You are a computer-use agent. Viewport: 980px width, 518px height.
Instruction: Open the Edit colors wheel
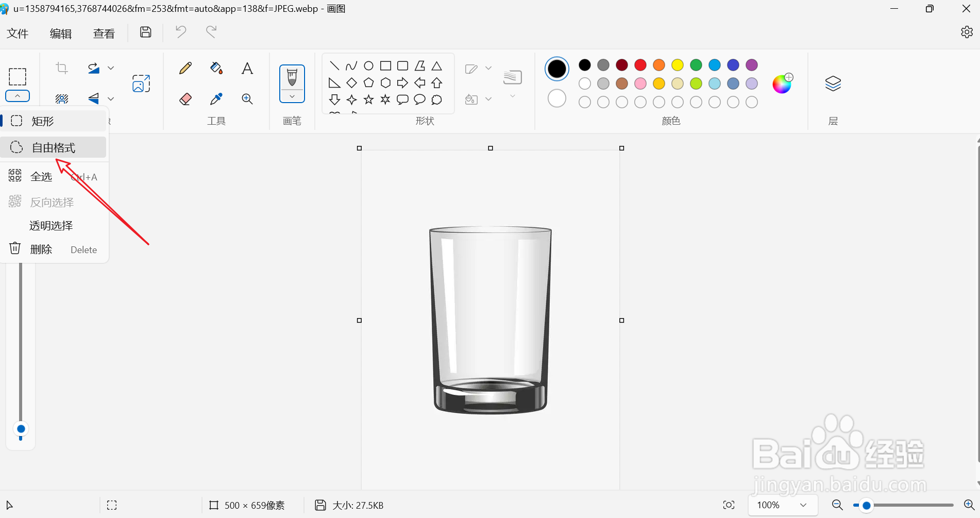pyautogui.click(x=782, y=83)
